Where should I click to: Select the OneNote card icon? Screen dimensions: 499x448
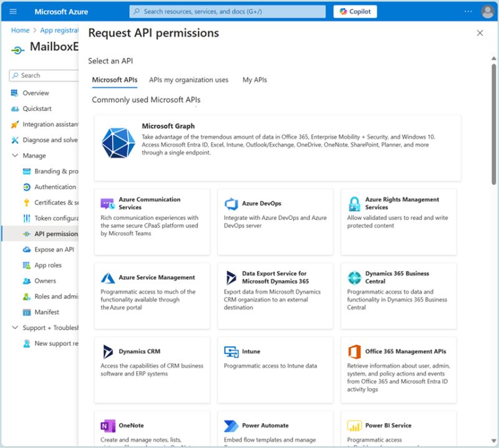(108, 426)
